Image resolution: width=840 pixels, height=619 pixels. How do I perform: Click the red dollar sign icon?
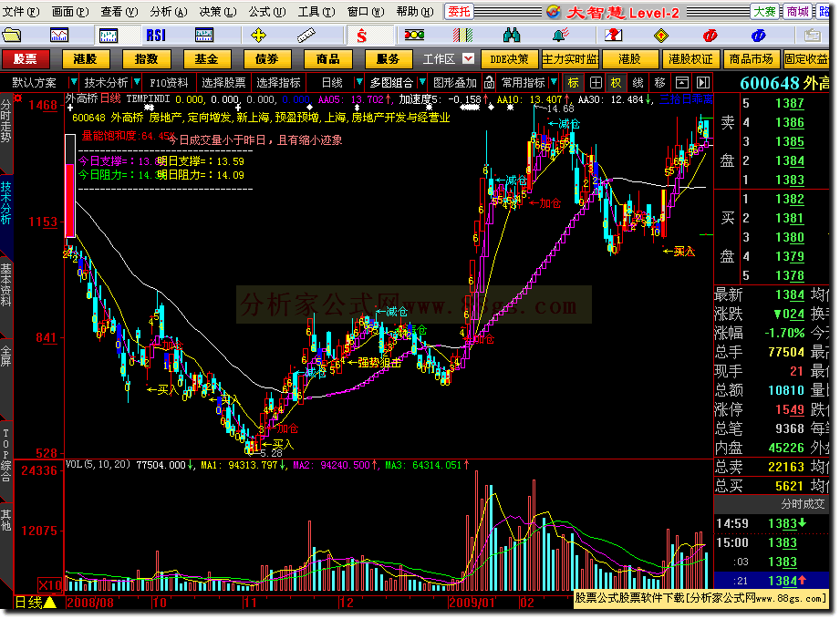click(361, 36)
